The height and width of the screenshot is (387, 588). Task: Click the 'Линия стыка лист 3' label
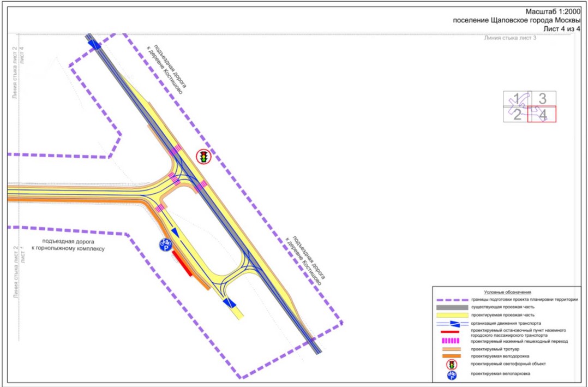pos(510,38)
